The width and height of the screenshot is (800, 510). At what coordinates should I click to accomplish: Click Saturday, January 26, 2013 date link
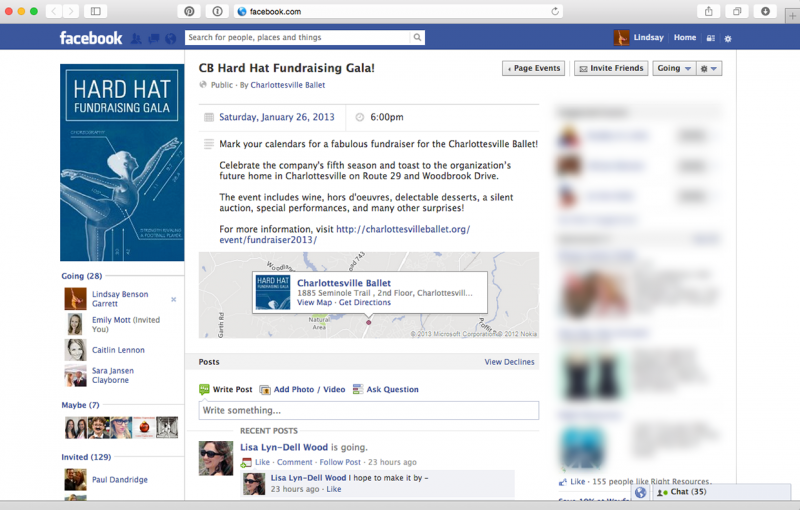pos(277,117)
